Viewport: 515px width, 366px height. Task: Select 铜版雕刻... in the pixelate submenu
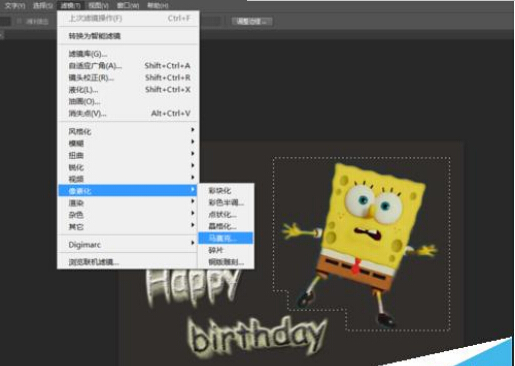pos(226,262)
